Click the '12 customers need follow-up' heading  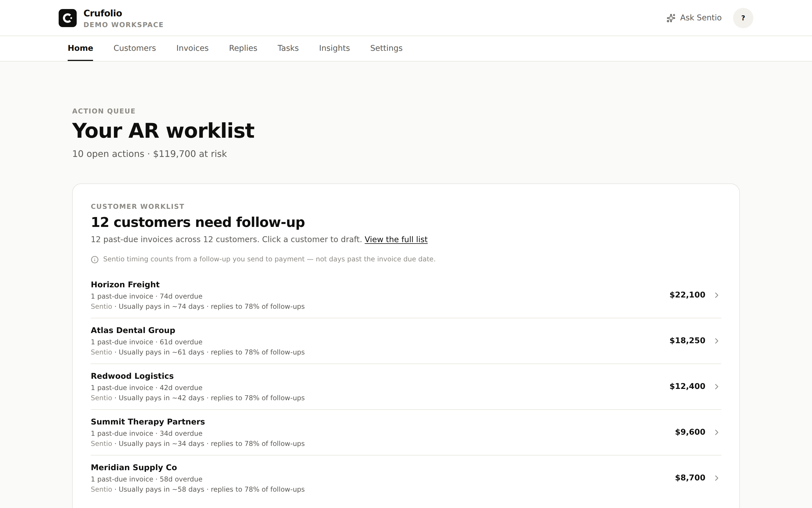tap(198, 222)
